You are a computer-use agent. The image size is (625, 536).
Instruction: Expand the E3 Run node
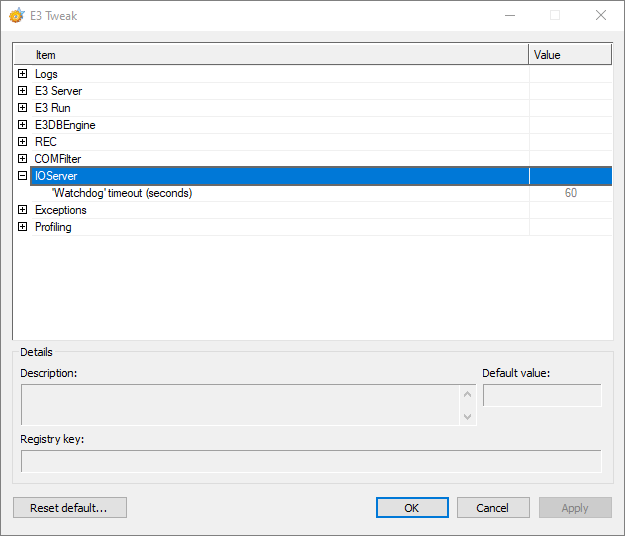22,108
